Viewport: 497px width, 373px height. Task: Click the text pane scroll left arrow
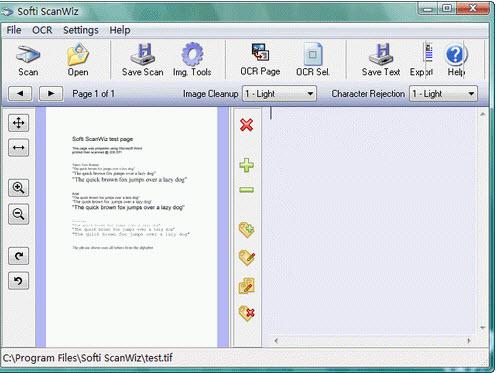[x=276, y=341]
